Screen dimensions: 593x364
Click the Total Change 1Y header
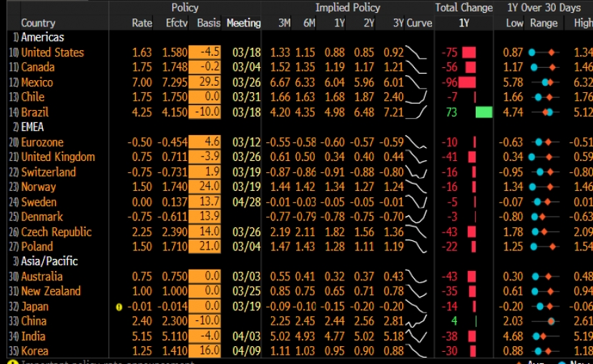(x=464, y=23)
